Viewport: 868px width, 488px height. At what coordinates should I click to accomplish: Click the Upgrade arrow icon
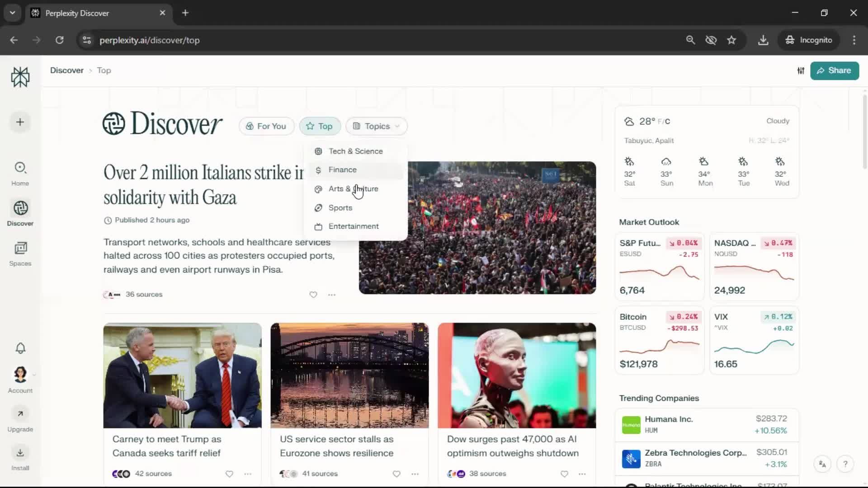coord(20,413)
